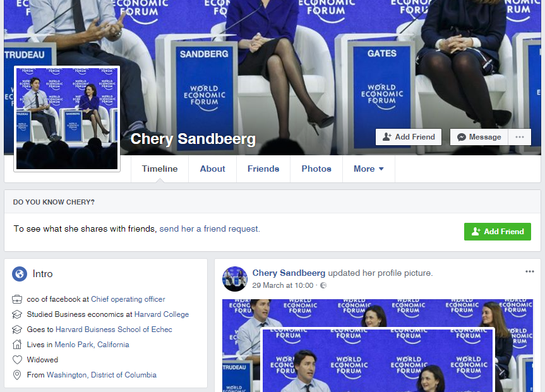Click the Intro globe icon

(x=20, y=274)
